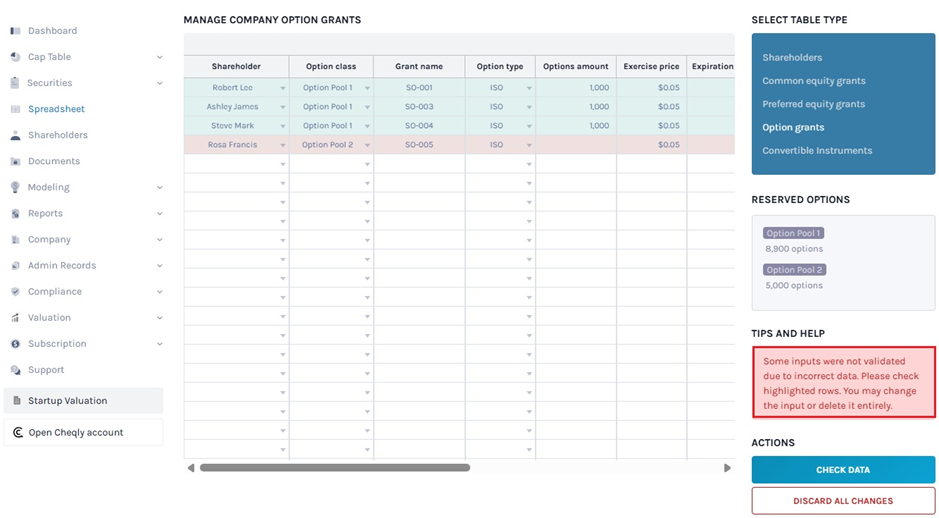Click the Securities clipboard icon
Viewport: 939px width, 518px height.
15,83
